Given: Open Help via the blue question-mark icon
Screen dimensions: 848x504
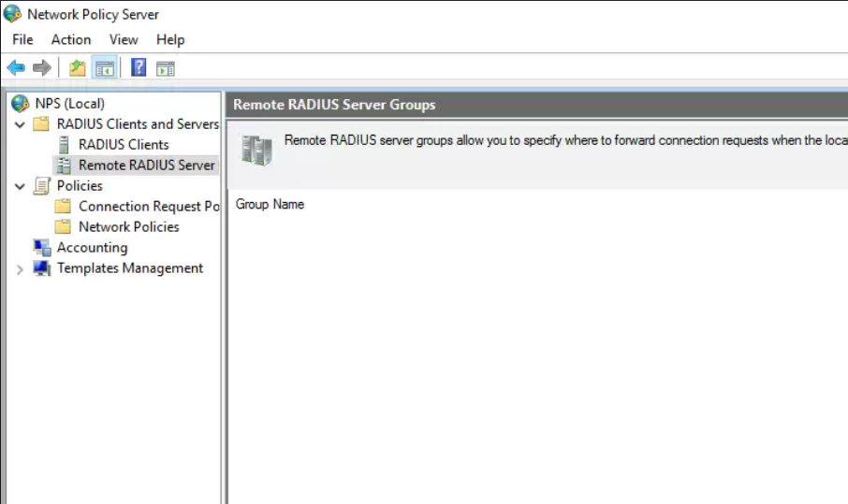Looking at the screenshot, I should pos(139,67).
